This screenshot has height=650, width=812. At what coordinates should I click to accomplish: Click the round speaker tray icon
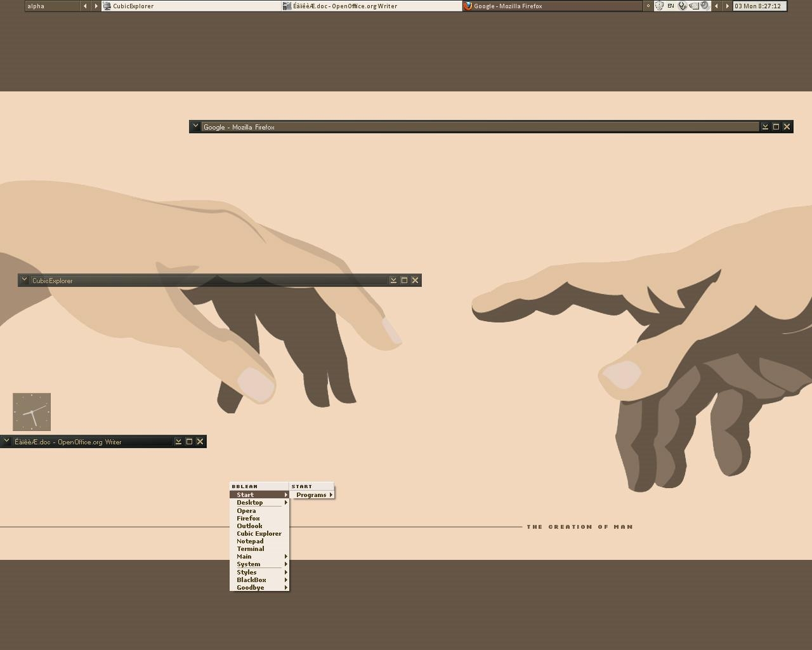coord(705,6)
